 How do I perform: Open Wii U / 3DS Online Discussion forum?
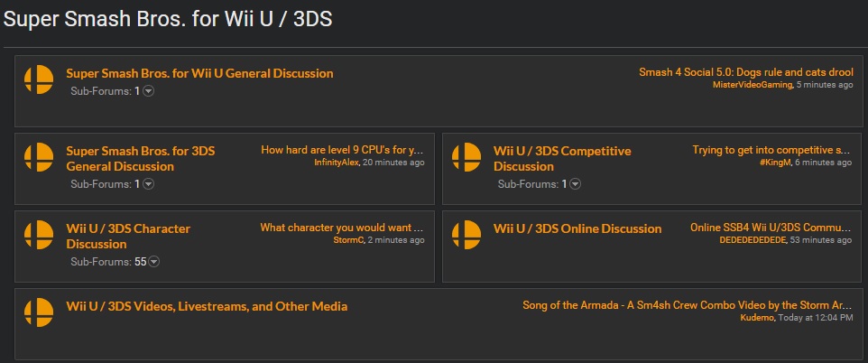(x=577, y=228)
